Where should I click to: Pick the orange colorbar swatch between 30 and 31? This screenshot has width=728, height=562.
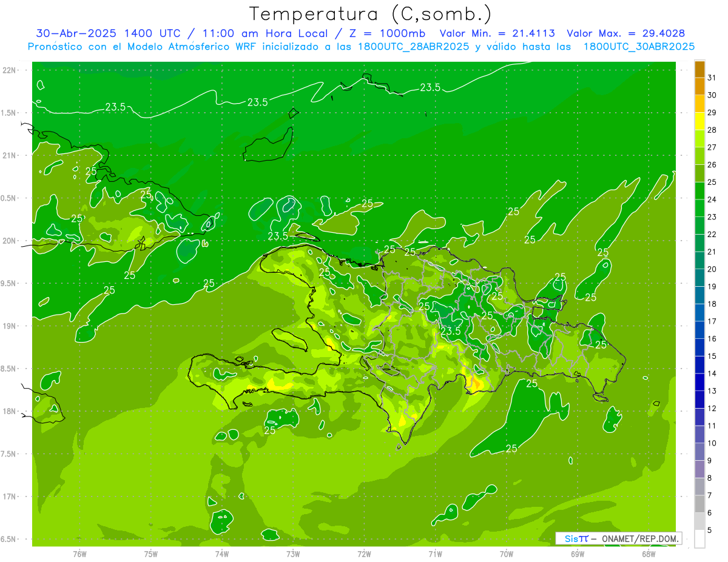(x=699, y=87)
